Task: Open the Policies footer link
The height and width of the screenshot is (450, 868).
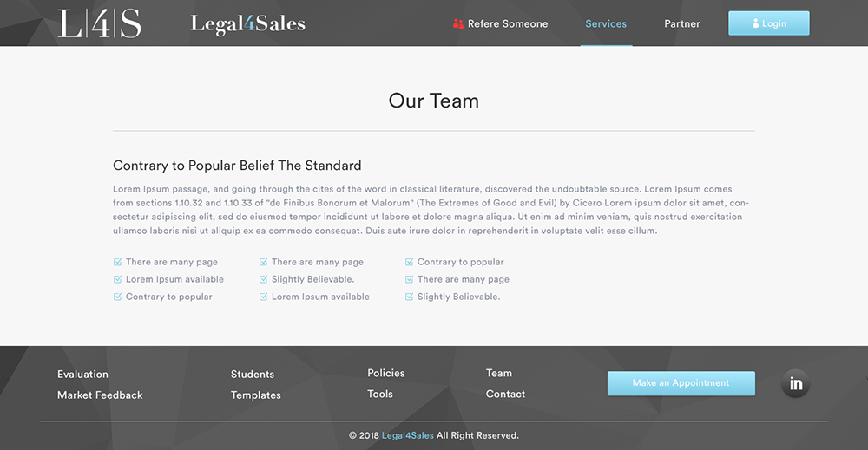Action: pos(386,374)
